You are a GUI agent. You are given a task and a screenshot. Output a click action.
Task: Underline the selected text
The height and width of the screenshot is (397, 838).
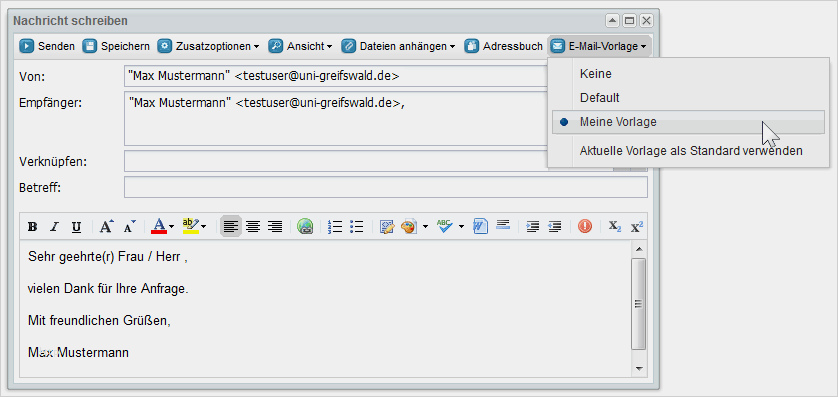point(76,227)
